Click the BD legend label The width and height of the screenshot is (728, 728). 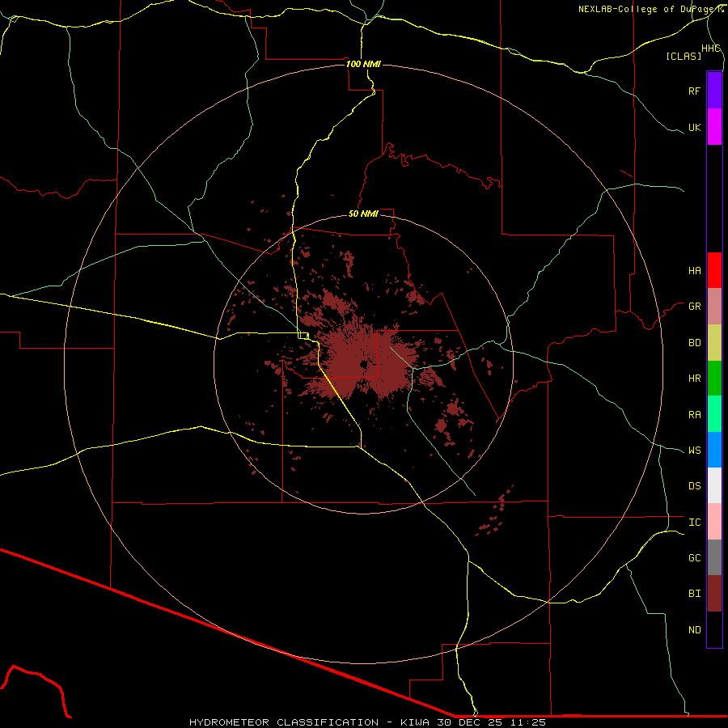(694, 343)
